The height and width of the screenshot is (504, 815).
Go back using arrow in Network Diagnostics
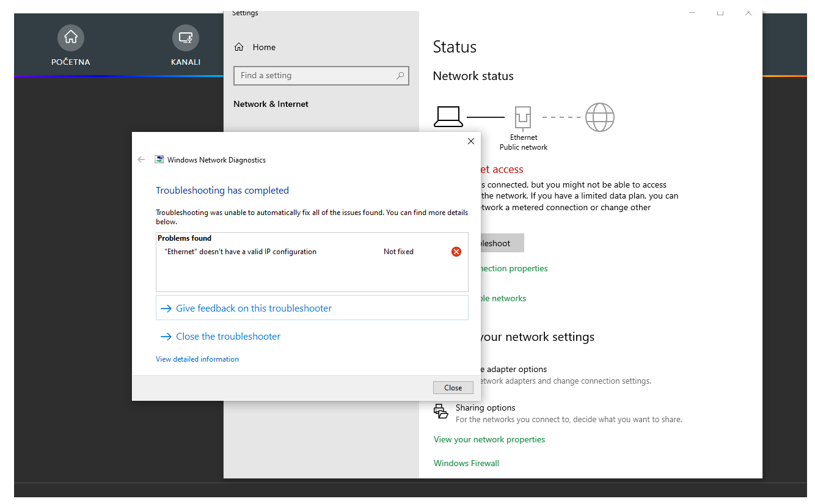(x=141, y=159)
